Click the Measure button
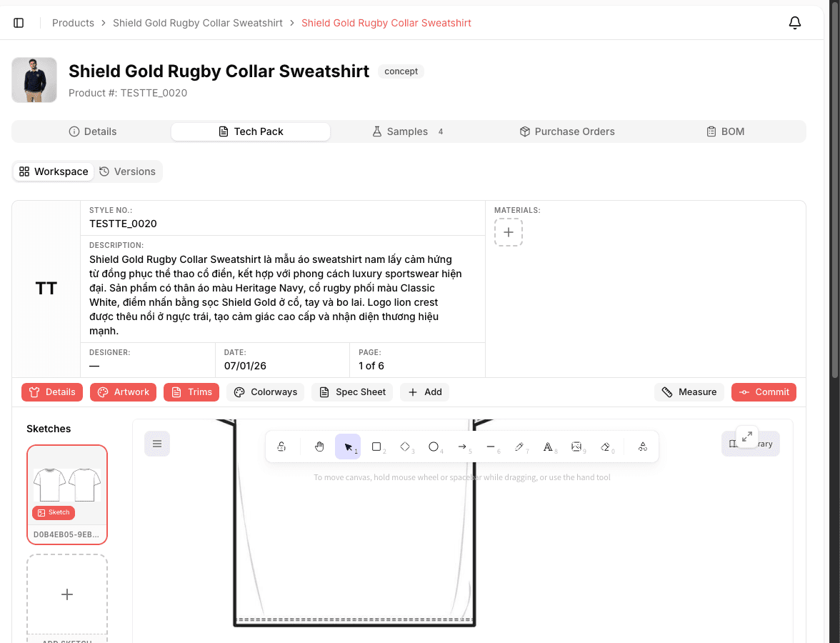 click(689, 392)
